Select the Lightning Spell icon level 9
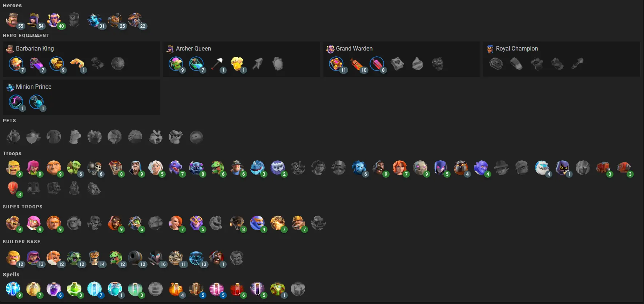Image resolution: width=644 pixels, height=304 pixels. click(13, 289)
